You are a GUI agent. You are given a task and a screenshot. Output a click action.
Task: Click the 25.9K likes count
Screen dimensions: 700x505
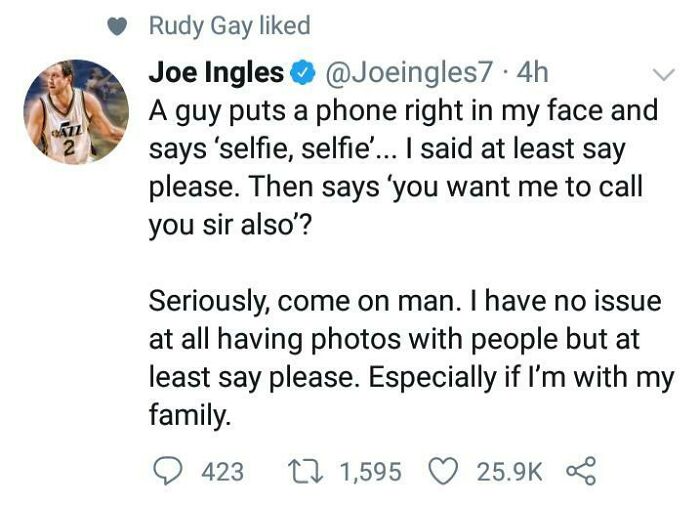tap(508, 470)
